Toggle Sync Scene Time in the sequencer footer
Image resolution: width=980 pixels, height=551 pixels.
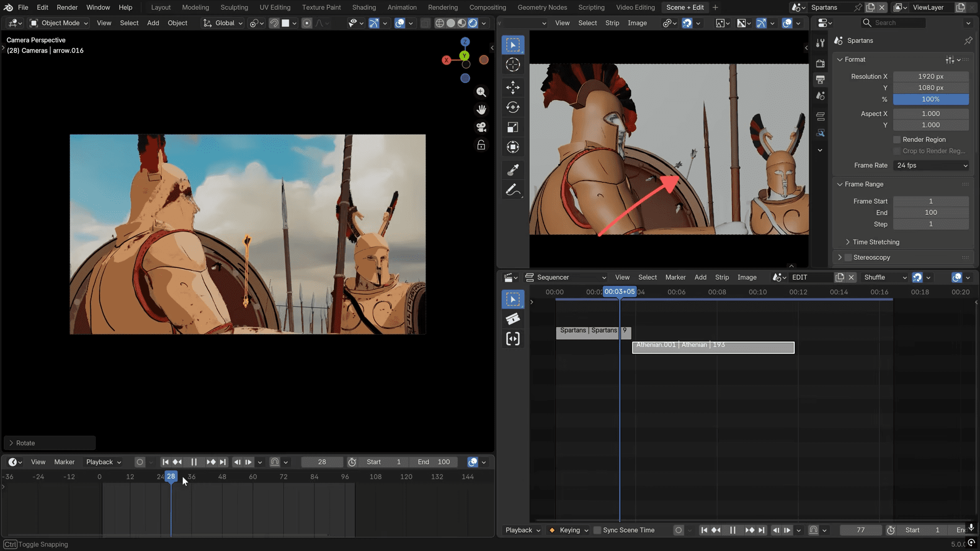[597, 530]
